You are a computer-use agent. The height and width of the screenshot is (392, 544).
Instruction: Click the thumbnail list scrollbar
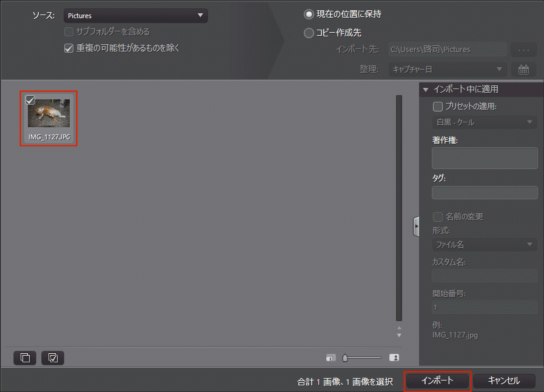click(x=399, y=208)
